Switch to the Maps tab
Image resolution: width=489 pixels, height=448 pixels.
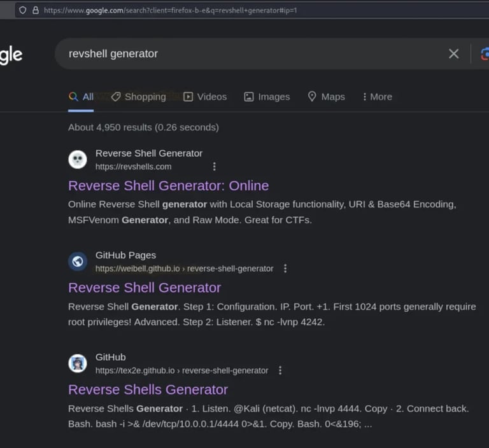click(x=326, y=97)
